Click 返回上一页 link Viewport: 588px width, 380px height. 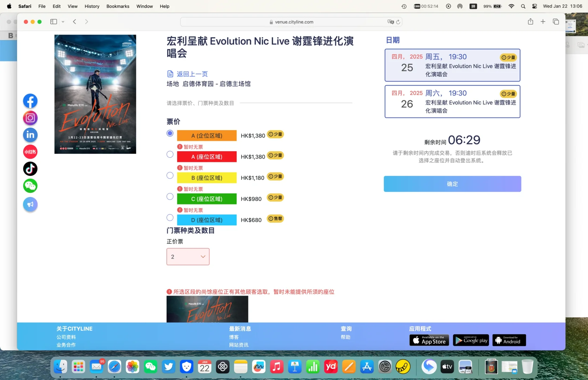(192, 74)
